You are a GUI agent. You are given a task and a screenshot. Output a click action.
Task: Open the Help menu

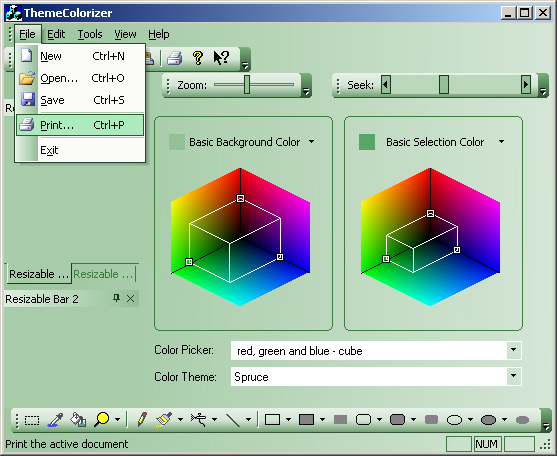(158, 34)
